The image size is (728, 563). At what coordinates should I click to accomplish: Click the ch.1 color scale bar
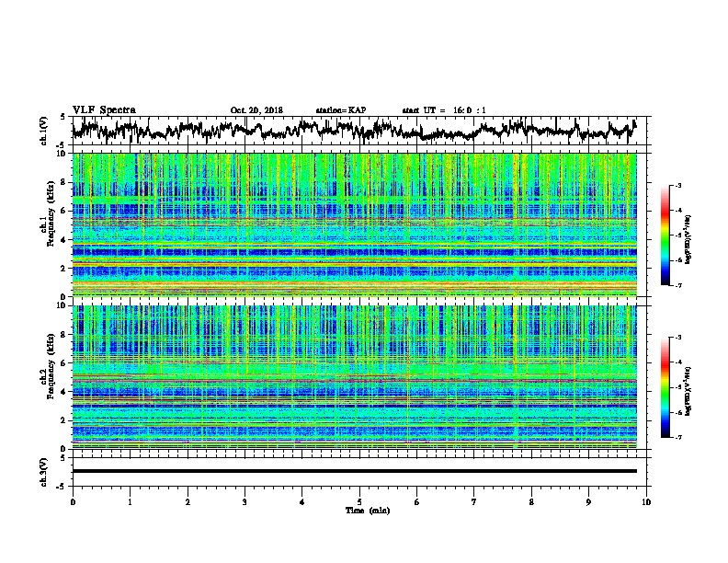[665, 236]
